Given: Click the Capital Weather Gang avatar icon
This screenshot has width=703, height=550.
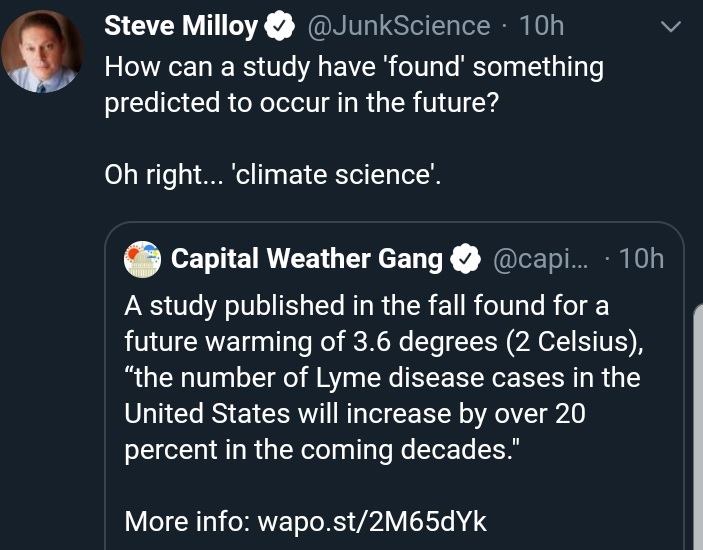Looking at the screenshot, I should (142, 259).
